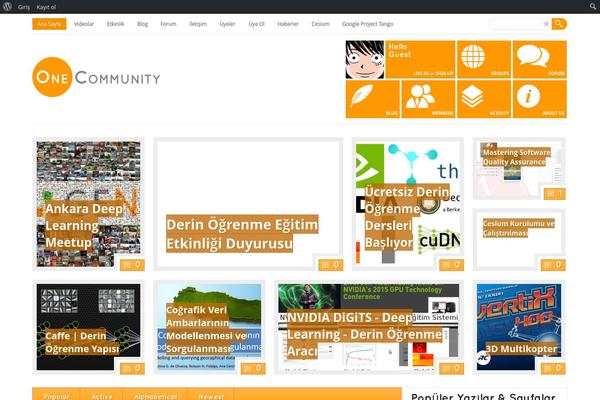Viewport: 600px width, 400px height.
Task: Open the Groups globe tile
Action: (484, 59)
